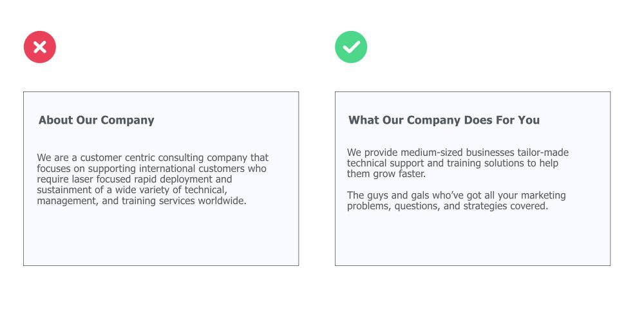
Task: Click the line "problems, questions, and strategies covered."
Action: (448, 206)
